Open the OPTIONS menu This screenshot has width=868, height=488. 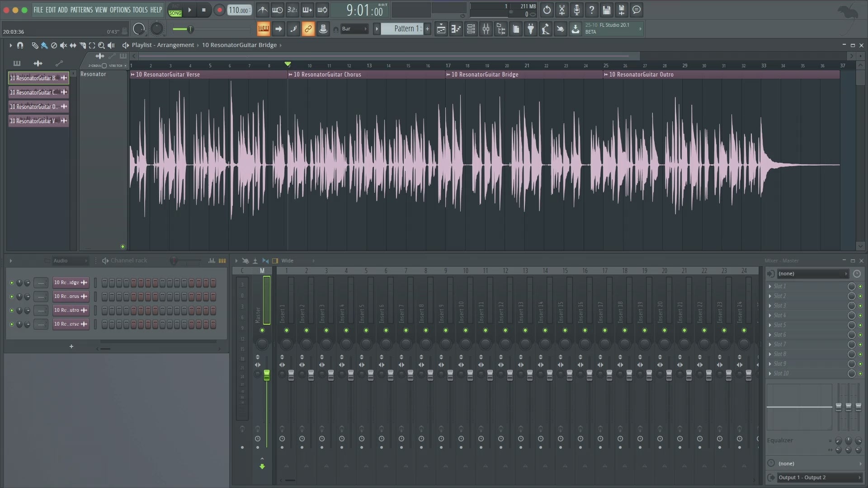coord(120,10)
